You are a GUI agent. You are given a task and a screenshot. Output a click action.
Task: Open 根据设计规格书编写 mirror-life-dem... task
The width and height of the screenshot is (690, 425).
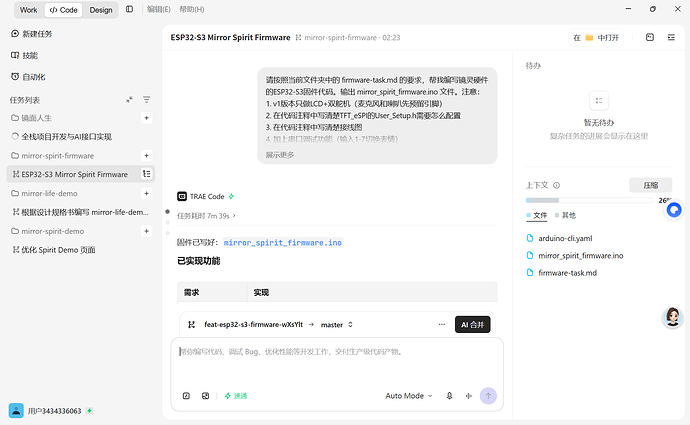(81, 212)
